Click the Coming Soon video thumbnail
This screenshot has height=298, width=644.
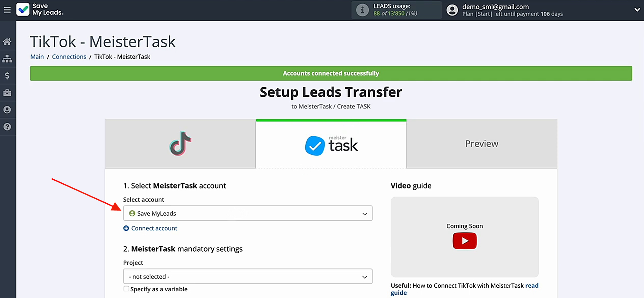point(465,237)
